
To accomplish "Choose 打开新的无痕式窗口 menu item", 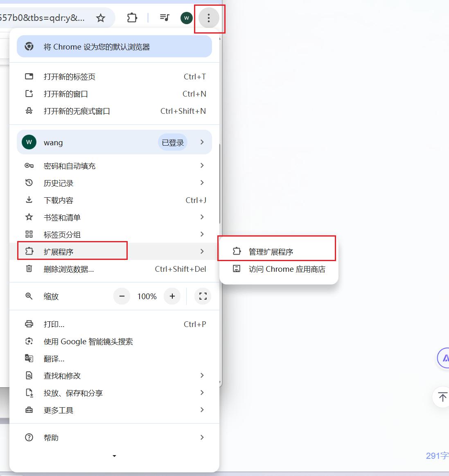I will pos(114,111).
